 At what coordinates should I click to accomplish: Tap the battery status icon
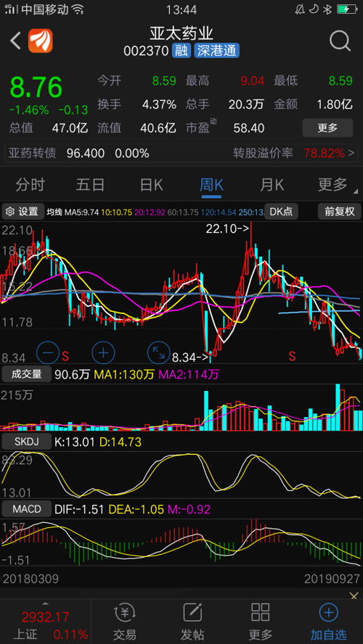[346, 9]
